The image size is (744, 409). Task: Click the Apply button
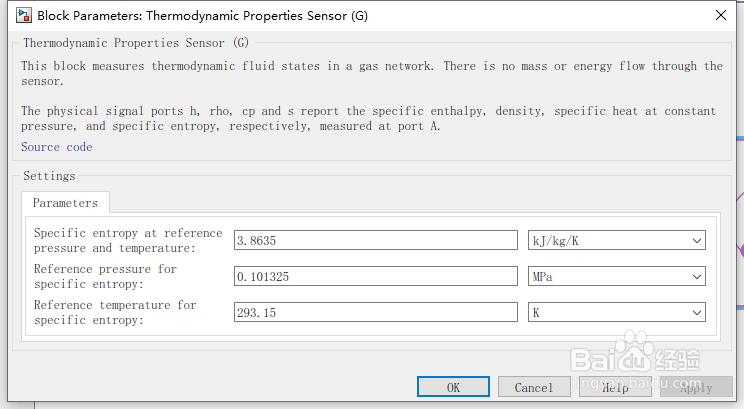coord(696,387)
